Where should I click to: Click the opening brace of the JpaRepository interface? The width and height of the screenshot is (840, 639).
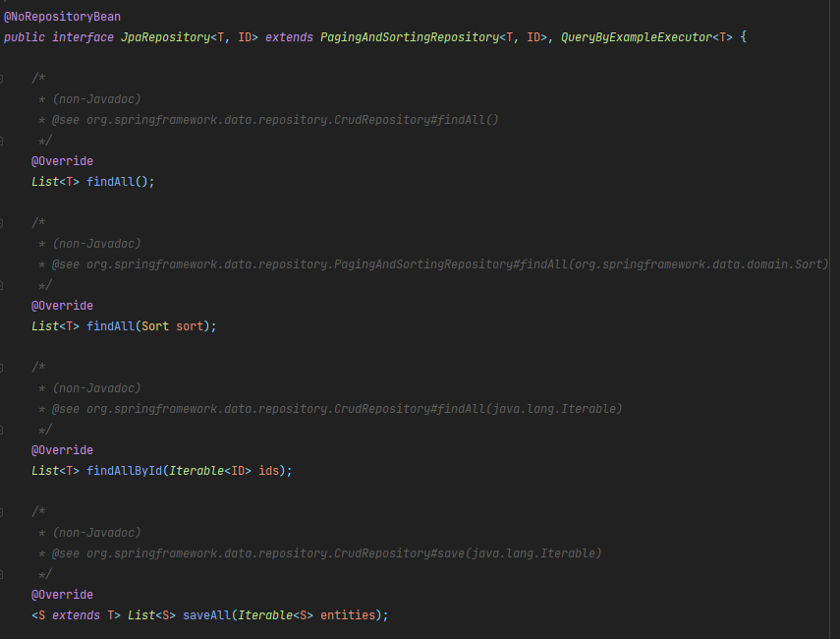point(743,37)
